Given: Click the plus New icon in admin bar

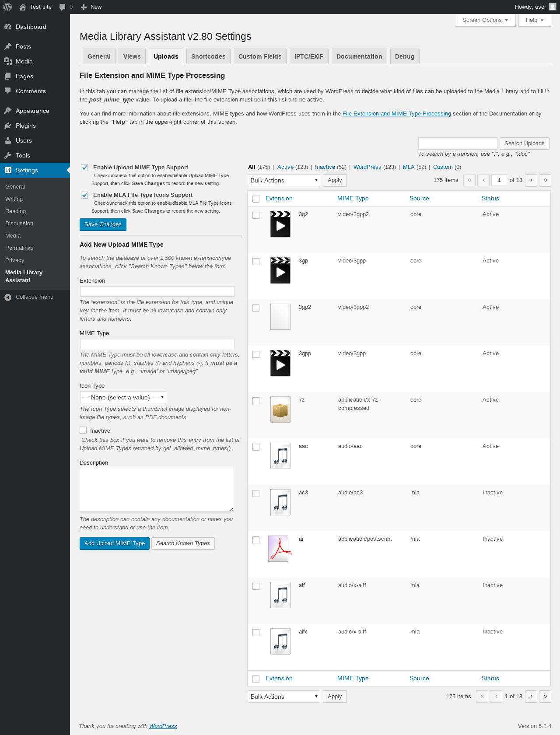Looking at the screenshot, I should (84, 7).
